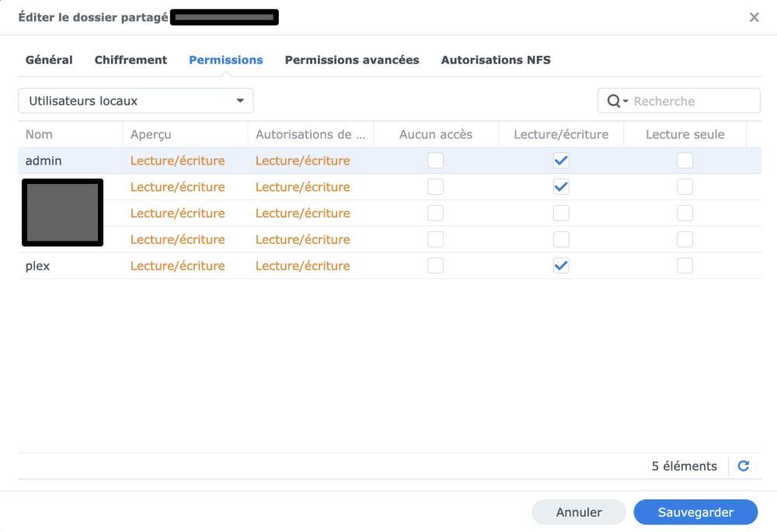Image resolution: width=777 pixels, height=532 pixels.
Task: Open the Chiffrement tab
Action: 131,60
